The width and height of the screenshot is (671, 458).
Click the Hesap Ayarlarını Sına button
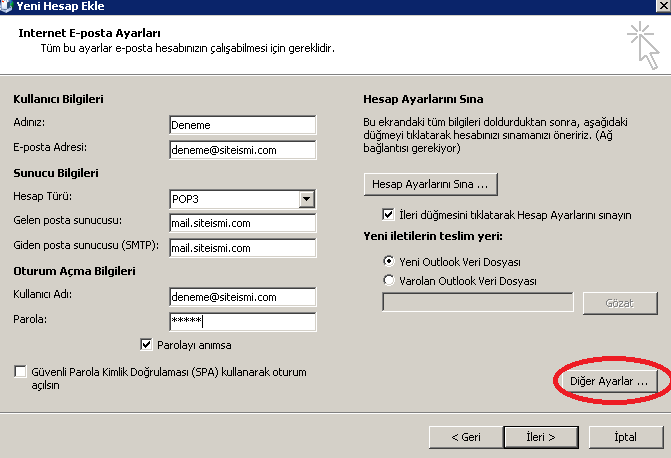(x=431, y=184)
